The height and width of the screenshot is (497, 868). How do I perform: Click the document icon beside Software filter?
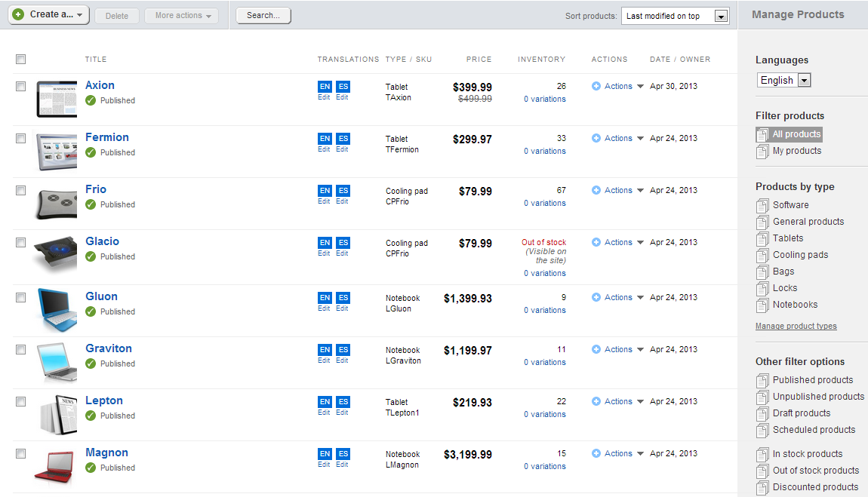(762, 205)
